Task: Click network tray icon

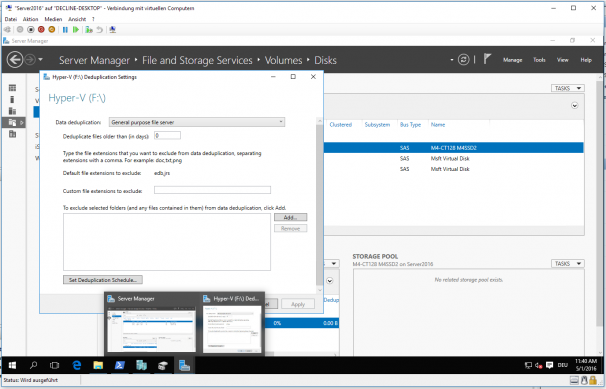Action: point(528,365)
